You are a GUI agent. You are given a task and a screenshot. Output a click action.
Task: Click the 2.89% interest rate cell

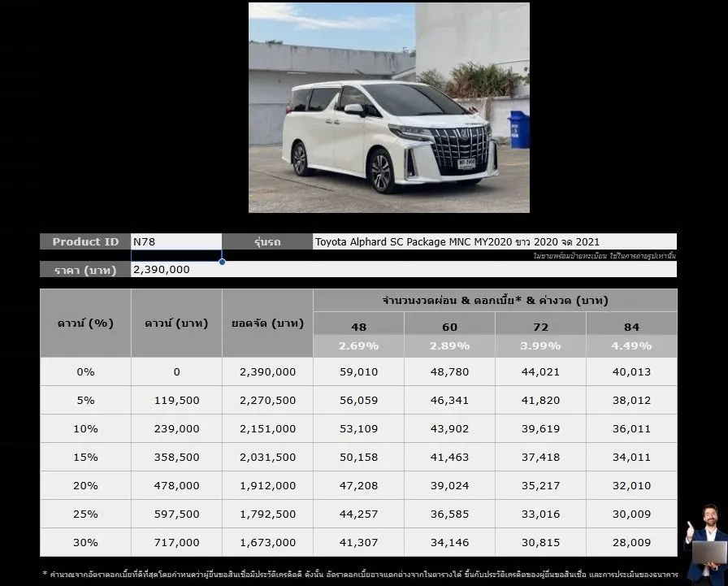tap(449, 346)
